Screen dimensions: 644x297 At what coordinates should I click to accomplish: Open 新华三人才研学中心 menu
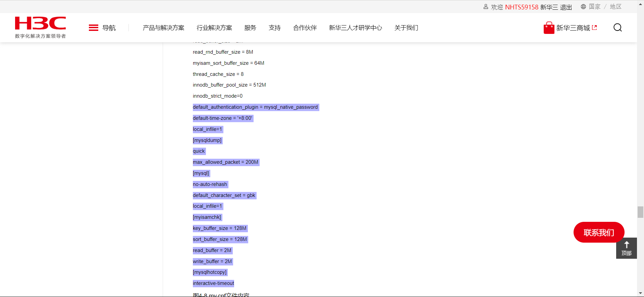356,28
